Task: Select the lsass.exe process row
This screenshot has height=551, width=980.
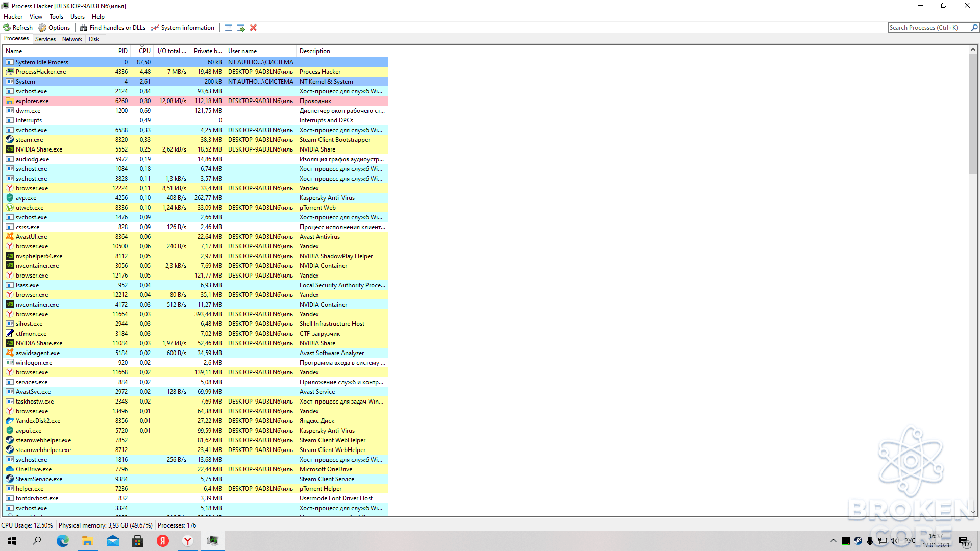Action: [195, 285]
